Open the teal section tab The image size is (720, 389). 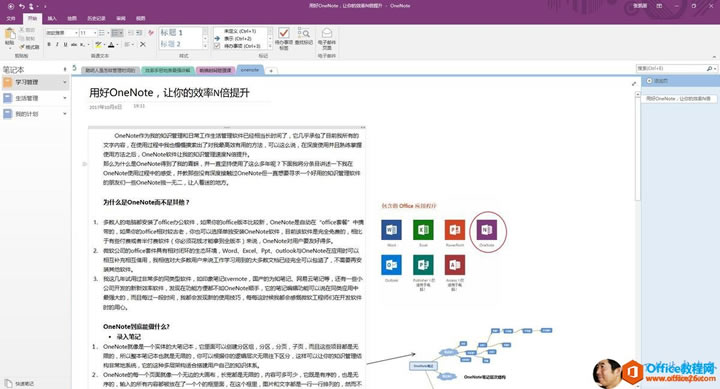tap(168, 70)
